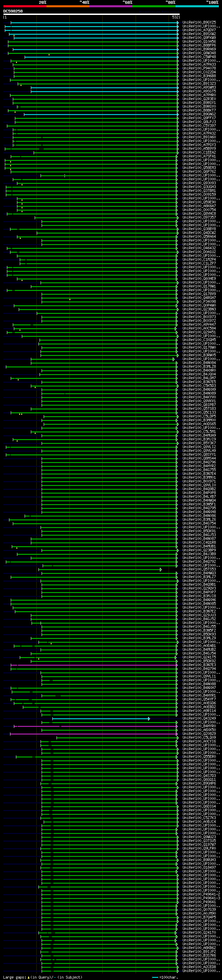222x980 pixels.
Task: Select the UniRef100_B9IJP2 label
Action: coord(199,951)
